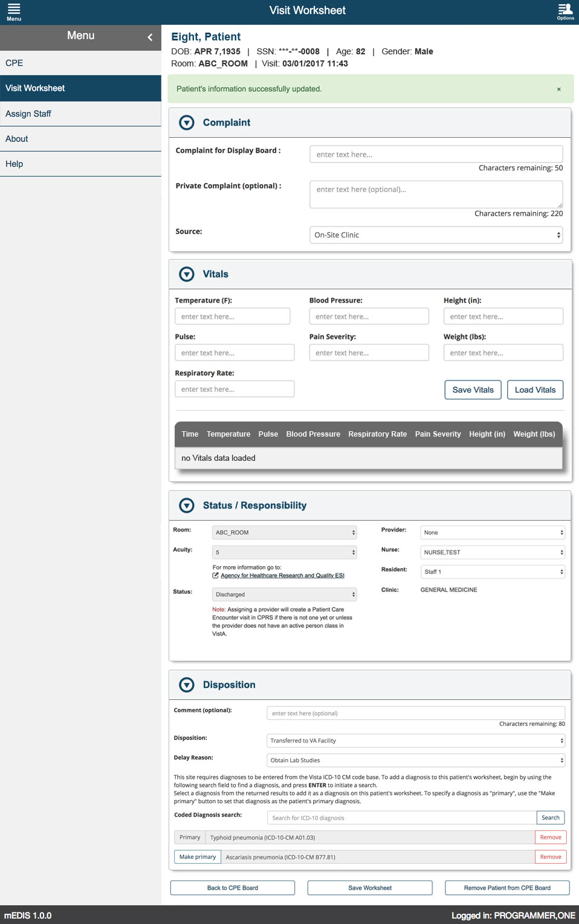The image size is (579, 924).
Task: Focus the Private Complaint text area
Action: coord(436,194)
